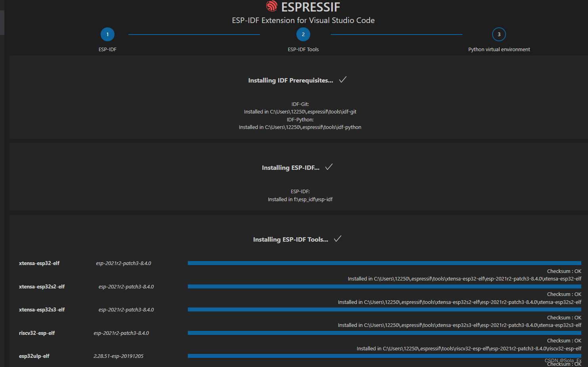This screenshot has height=367, width=588.
Task: Click checkmark beside Installing IDF Prerequisites
Action: pos(343,80)
